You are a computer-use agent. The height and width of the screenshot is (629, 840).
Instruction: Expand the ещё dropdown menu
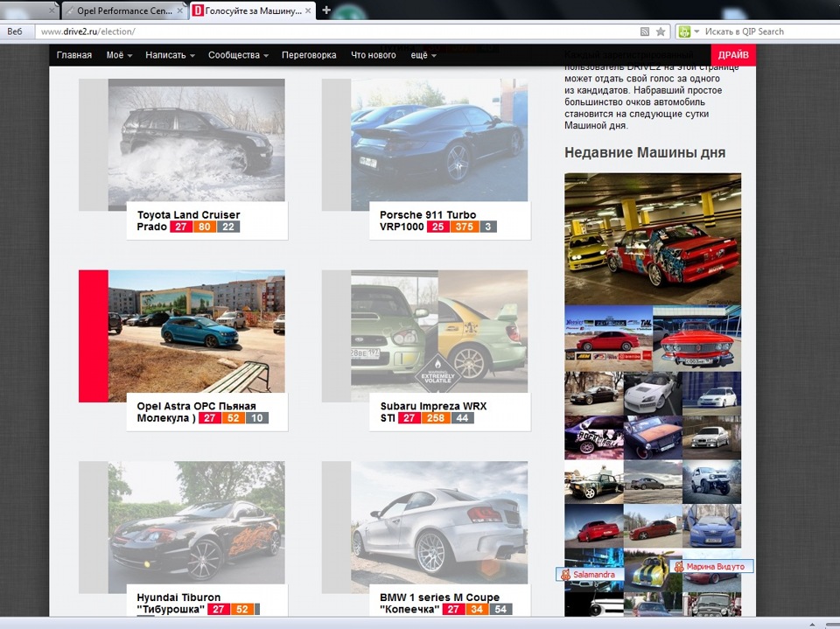(x=423, y=54)
